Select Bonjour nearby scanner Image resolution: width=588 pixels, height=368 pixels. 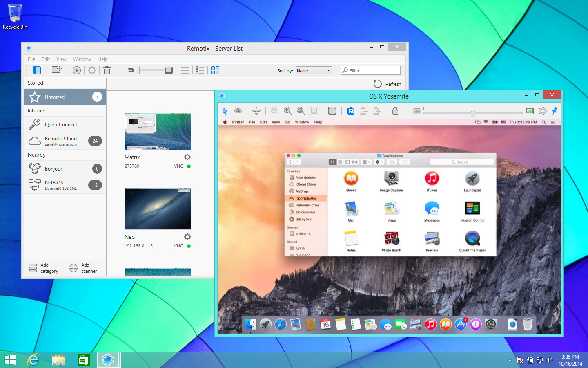click(x=65, y=168)
